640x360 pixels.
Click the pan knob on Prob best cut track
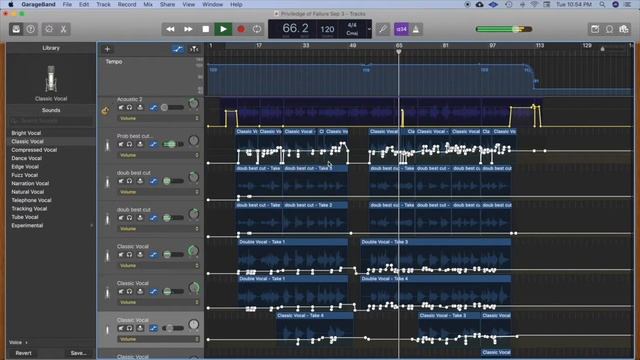pyautogui.click(x=193, y=141)
